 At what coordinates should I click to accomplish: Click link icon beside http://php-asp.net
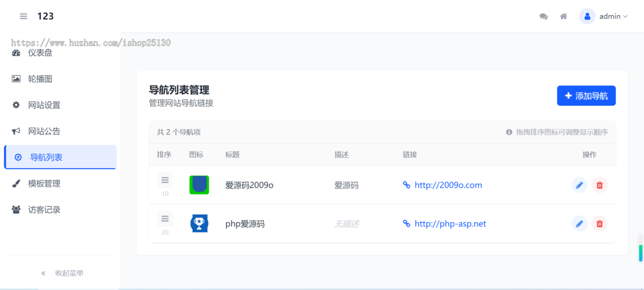click(x=406, y=223)
